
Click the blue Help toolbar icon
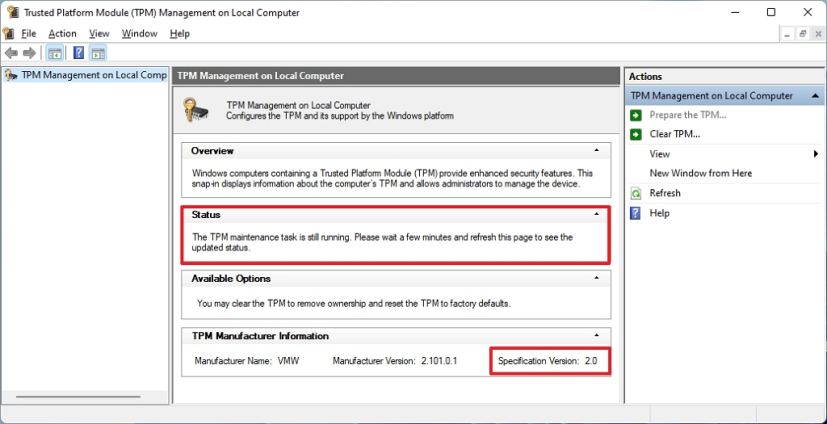click(77, 53)
